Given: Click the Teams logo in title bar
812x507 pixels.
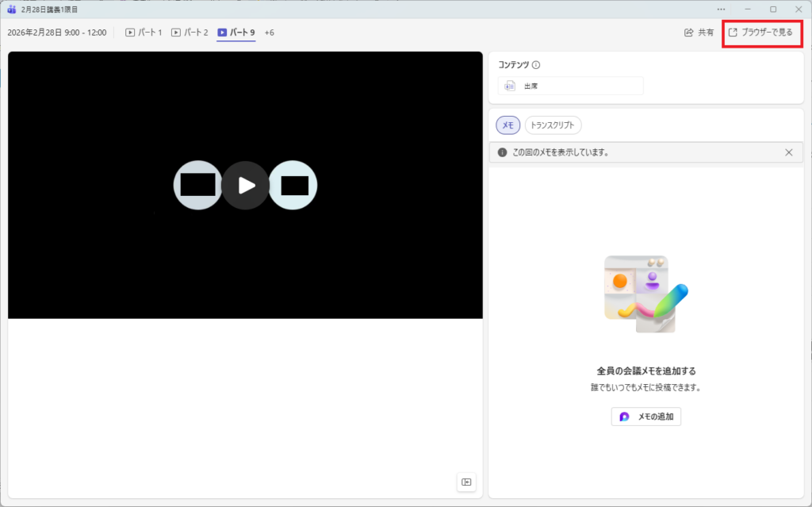Looking at the screenshot, I should [11, 10].
